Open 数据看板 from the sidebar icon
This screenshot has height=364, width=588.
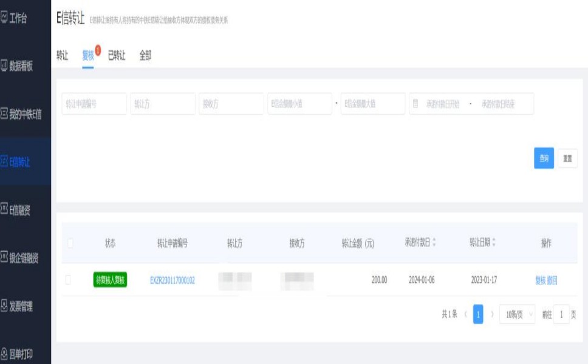tap(4, 65)
